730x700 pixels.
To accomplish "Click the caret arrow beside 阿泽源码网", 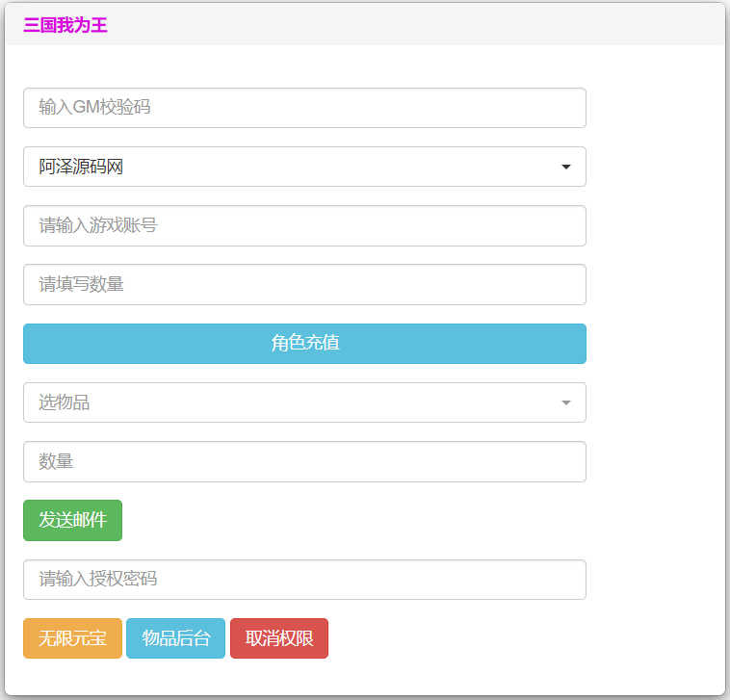I will (x=566, y=168).
